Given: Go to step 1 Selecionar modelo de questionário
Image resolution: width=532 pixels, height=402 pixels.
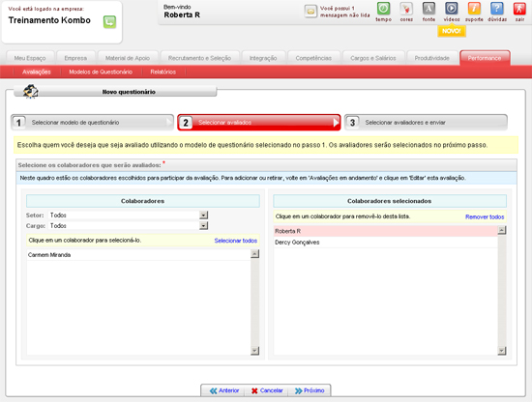Looking at the screenshot, I should coord(92,123).
